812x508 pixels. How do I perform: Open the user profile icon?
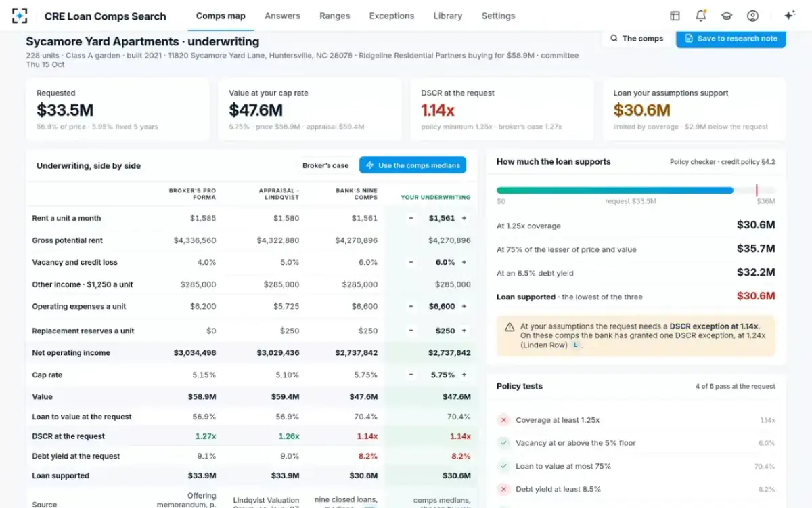point(752,16)
